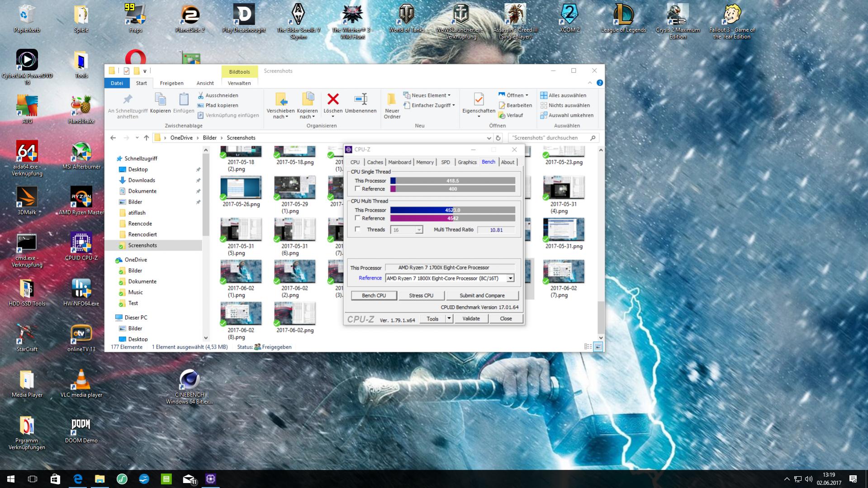Click the Screenshots search input field
This screenshot has width=868, height=488.
(549, 138)
